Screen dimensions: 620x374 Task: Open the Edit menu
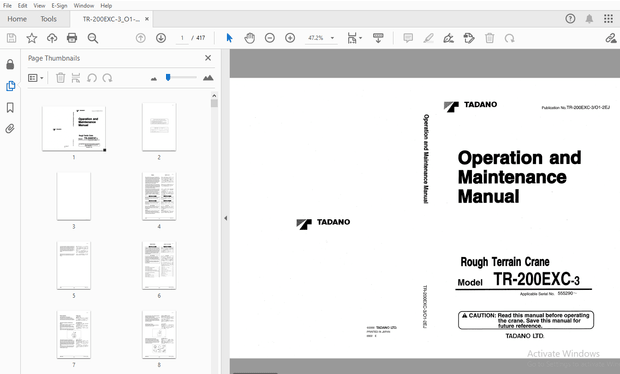(x=23, y=6)
